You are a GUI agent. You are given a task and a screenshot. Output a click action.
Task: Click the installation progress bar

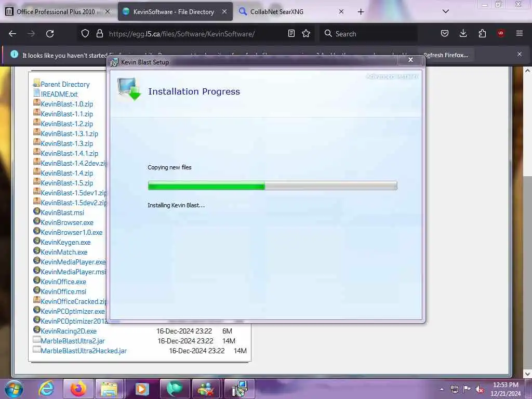pyautogui.click(x=272, y=185)
